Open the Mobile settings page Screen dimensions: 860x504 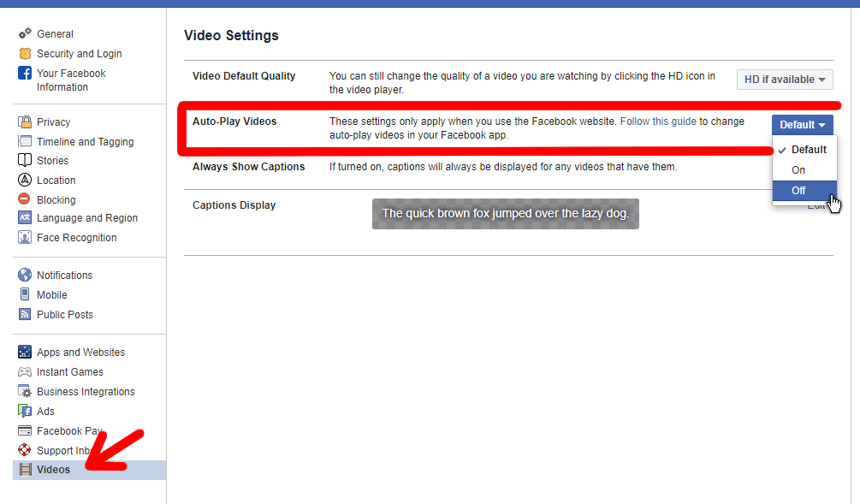click(51, 295)
